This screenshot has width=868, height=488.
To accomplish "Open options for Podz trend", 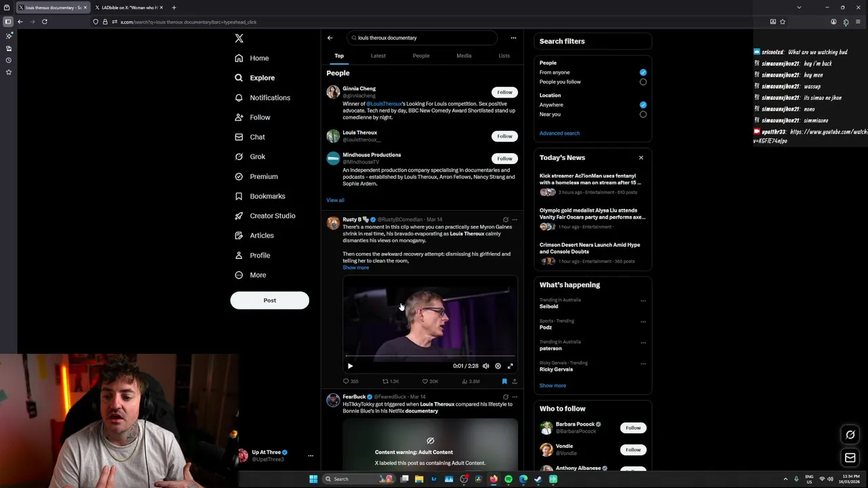I will coord(643,321).
